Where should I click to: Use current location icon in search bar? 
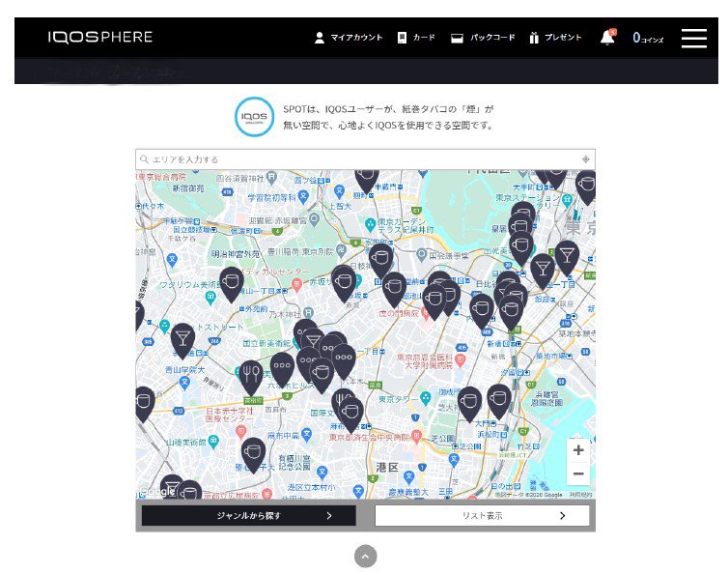coord(585,159)
